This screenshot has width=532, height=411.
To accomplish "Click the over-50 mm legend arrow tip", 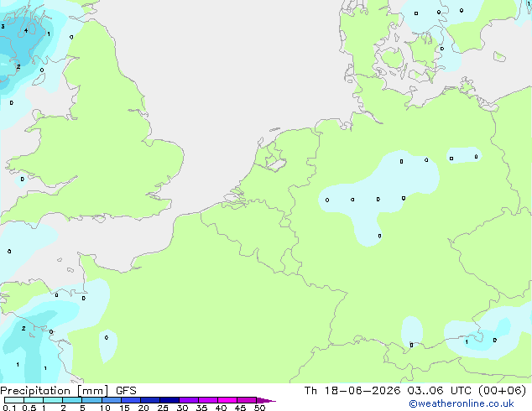I will (266, 400).
